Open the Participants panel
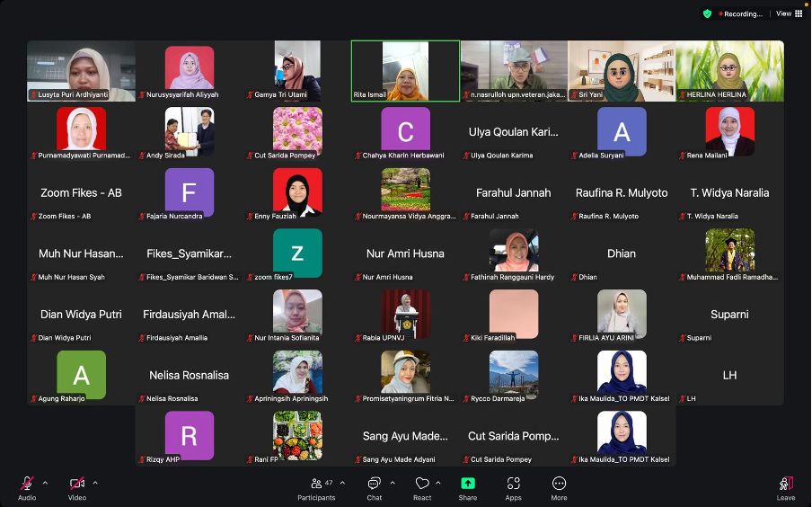Viewport: 812px width, 507px height. (x=316, y=485)
